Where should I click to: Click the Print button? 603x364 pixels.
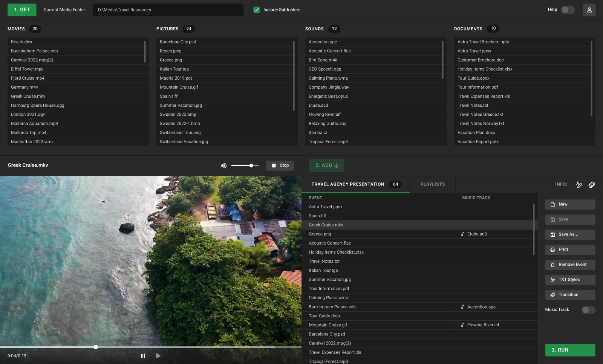tap(570, 250)
